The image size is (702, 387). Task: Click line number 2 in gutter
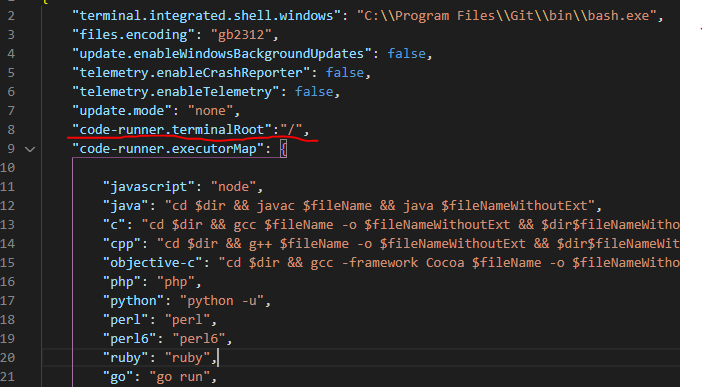(x=11, y=16)
